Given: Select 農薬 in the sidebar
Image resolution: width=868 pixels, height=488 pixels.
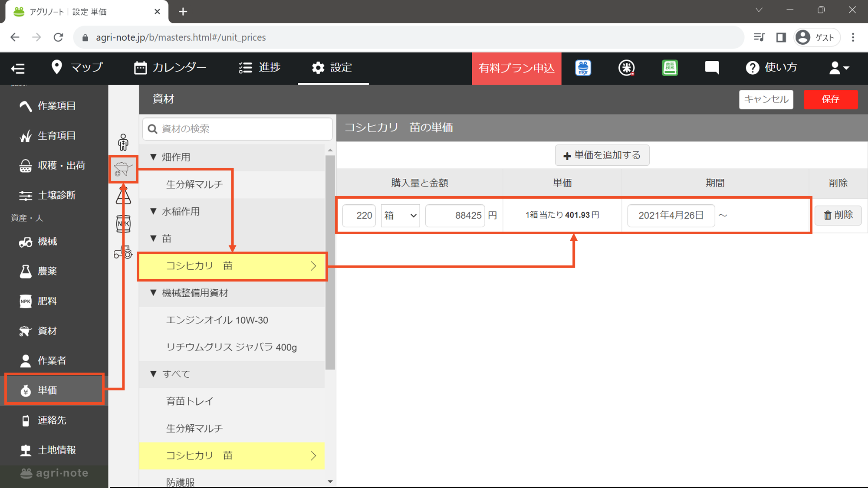Looking at the screenshot, I should 54,271.
